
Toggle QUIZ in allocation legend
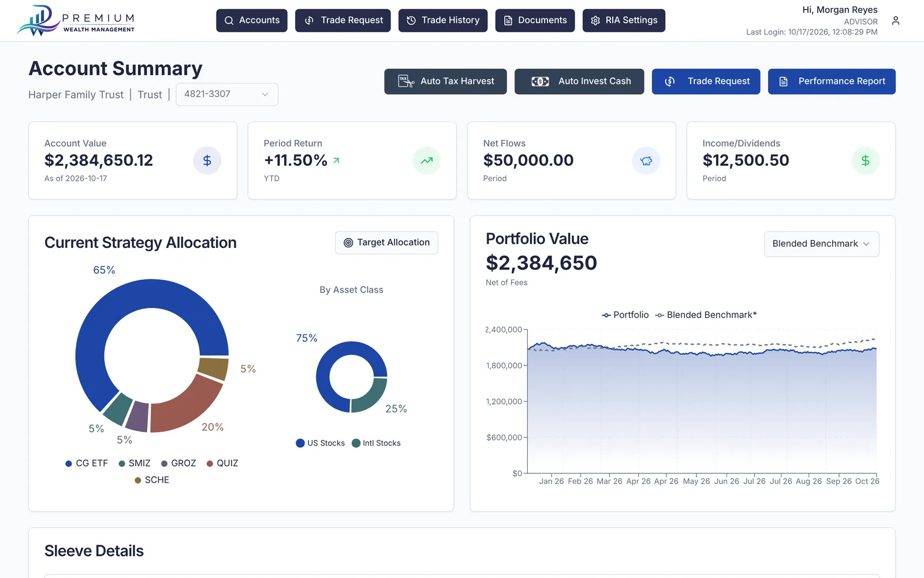tap(222, 464)
